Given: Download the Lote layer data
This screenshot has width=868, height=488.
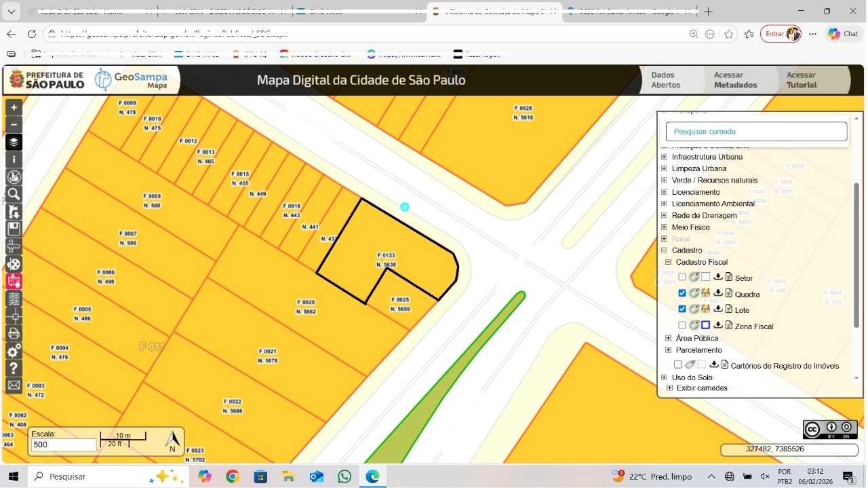Looking at the screenshot, I should pos(718,309).
